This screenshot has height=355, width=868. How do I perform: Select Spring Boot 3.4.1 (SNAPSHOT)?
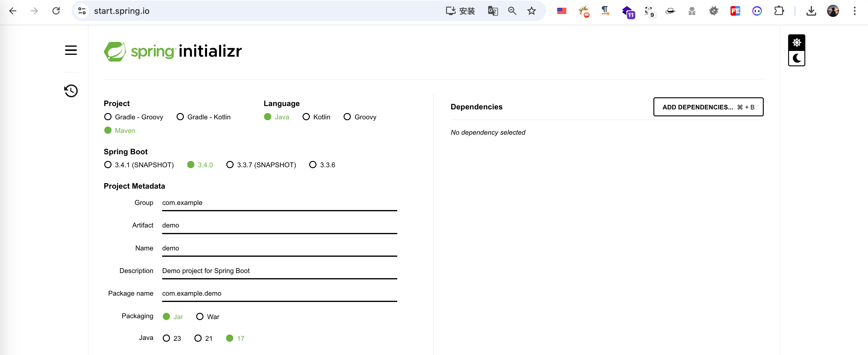tap(139, 165)
